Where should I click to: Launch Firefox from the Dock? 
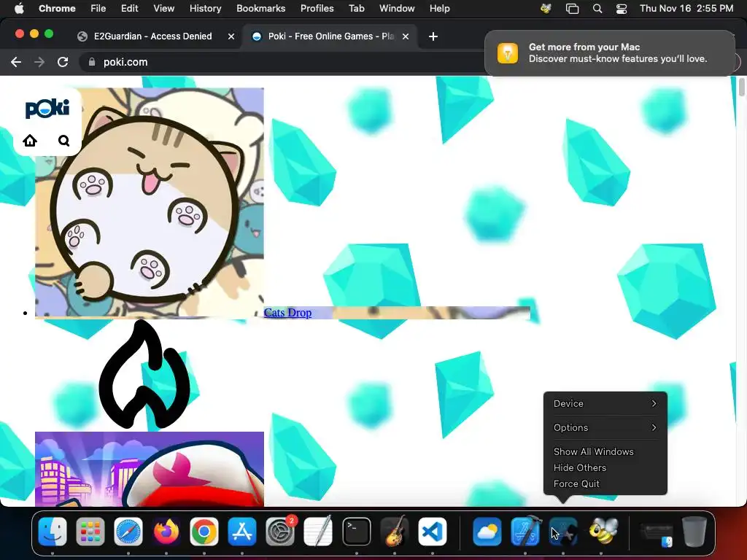[x=166, y=532]
